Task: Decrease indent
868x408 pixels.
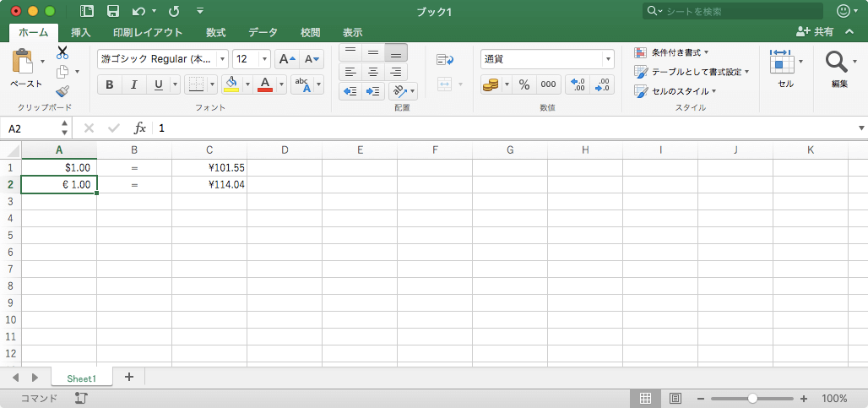Action: (x=350, y=91)
